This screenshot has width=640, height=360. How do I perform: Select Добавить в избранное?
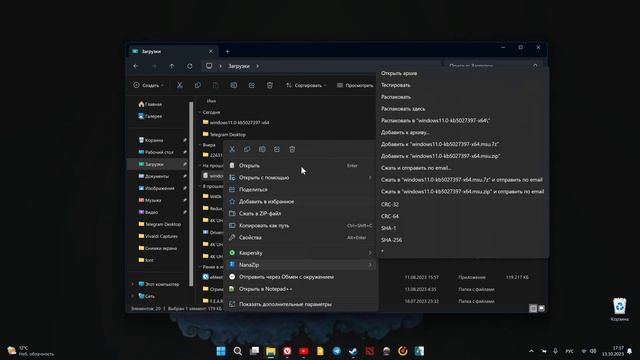click(300, 202)
